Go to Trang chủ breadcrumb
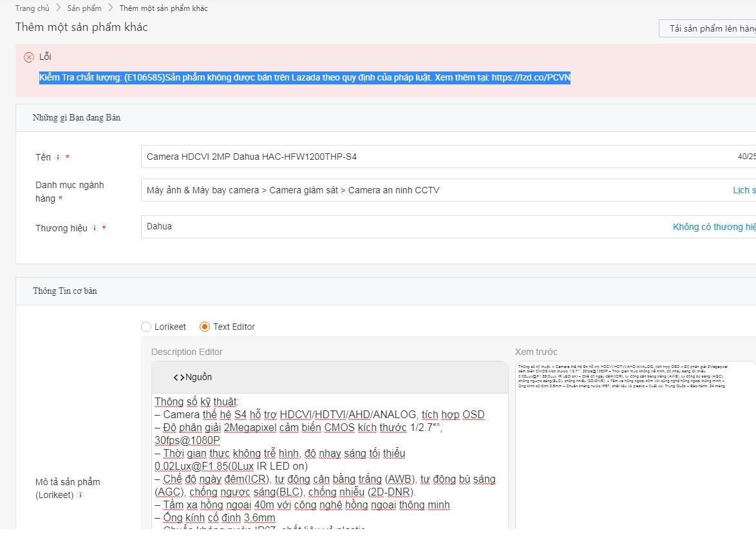The width and height of the screenshot is (756, 538). point(32,8)
